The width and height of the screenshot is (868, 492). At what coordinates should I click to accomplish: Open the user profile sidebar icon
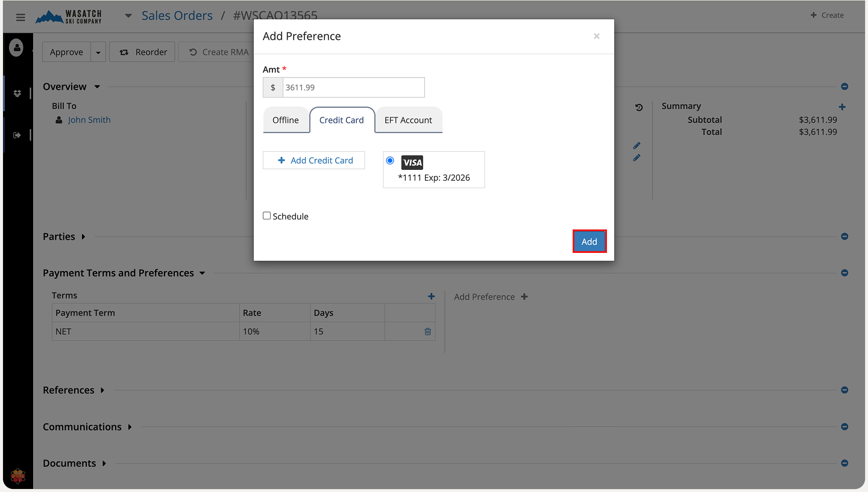[16, 48]
